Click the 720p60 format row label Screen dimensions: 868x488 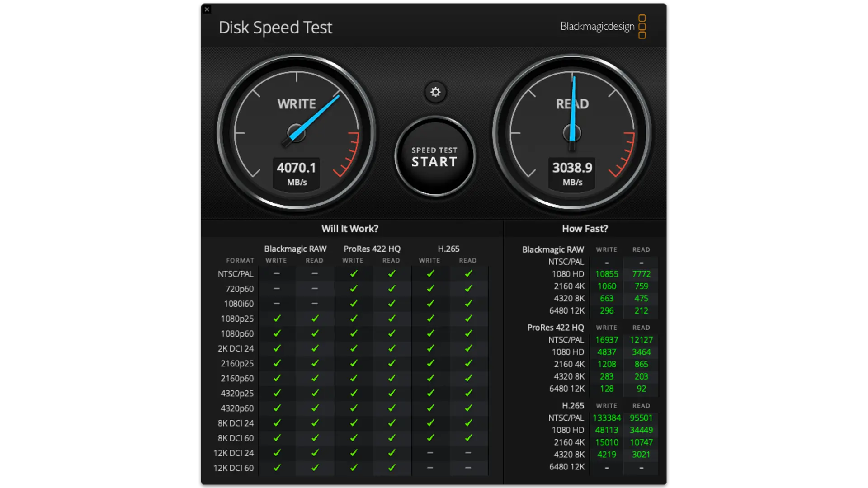click(240, 289)
